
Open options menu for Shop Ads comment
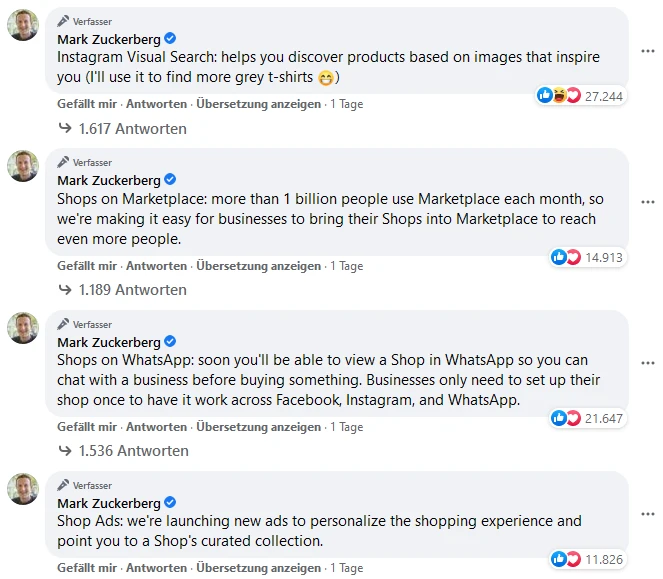click(x=647, y=511)
